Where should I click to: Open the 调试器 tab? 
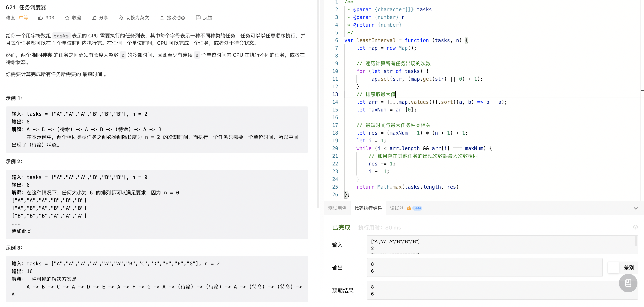(397, 208)
